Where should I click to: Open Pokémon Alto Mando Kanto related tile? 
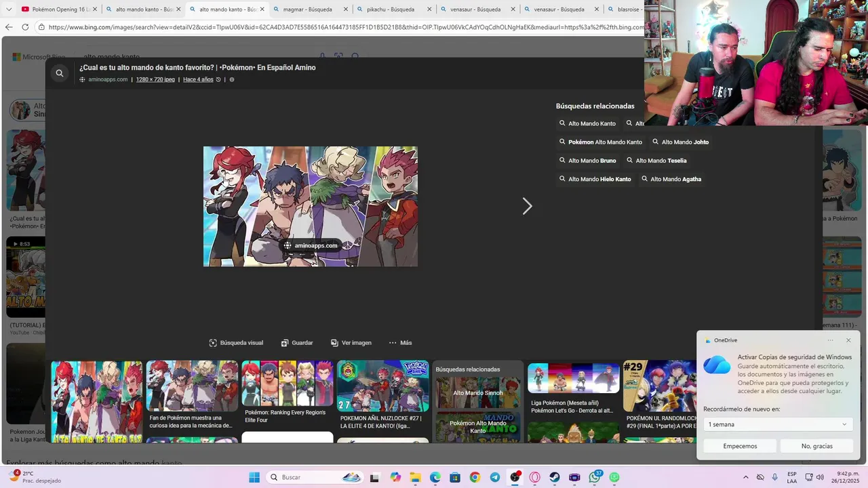pos(478,427)
